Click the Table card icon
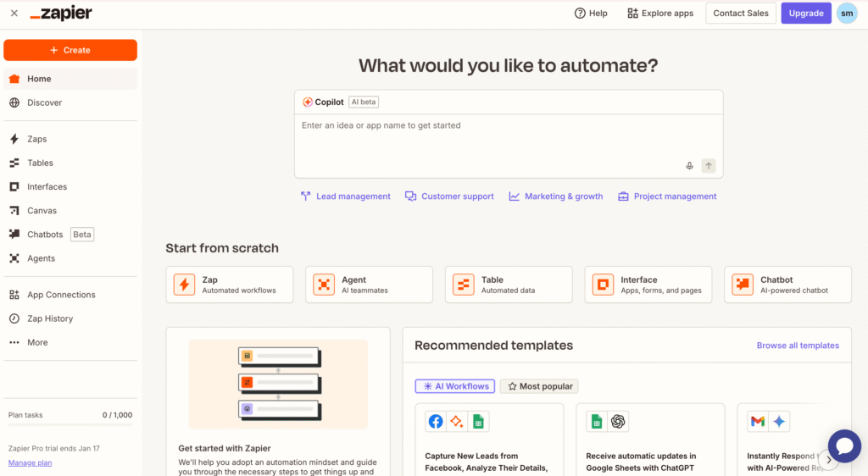 [x=463, y=285]
